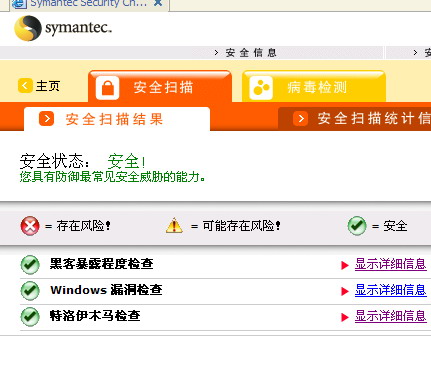Click the green check for Windows 漏洞检查

point(30,291)
